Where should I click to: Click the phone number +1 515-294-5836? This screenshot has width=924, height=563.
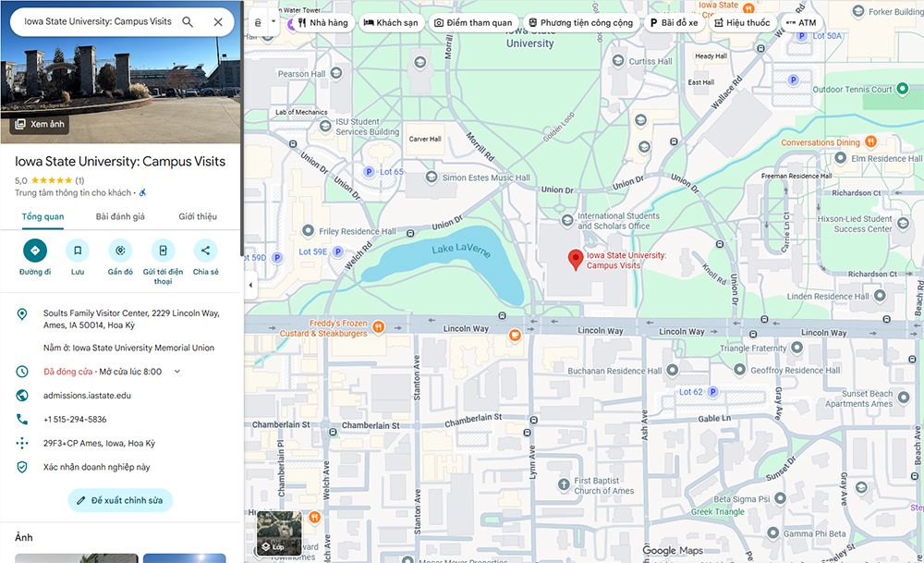(75, 419)
